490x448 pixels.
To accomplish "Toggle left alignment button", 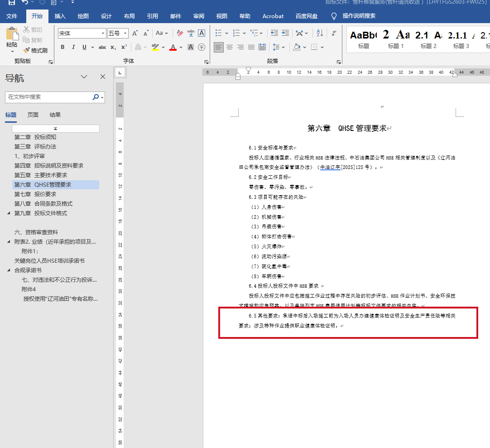I will tap(219, 47).
